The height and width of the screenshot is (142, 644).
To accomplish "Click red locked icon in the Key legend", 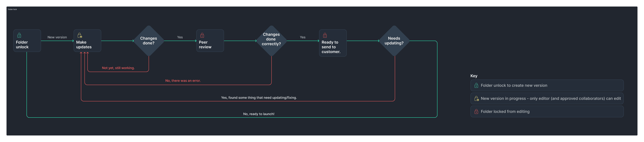I will [x=476, y=111].
